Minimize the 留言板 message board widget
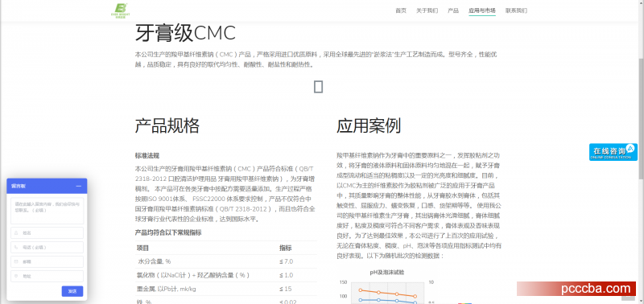 (78, 186)
